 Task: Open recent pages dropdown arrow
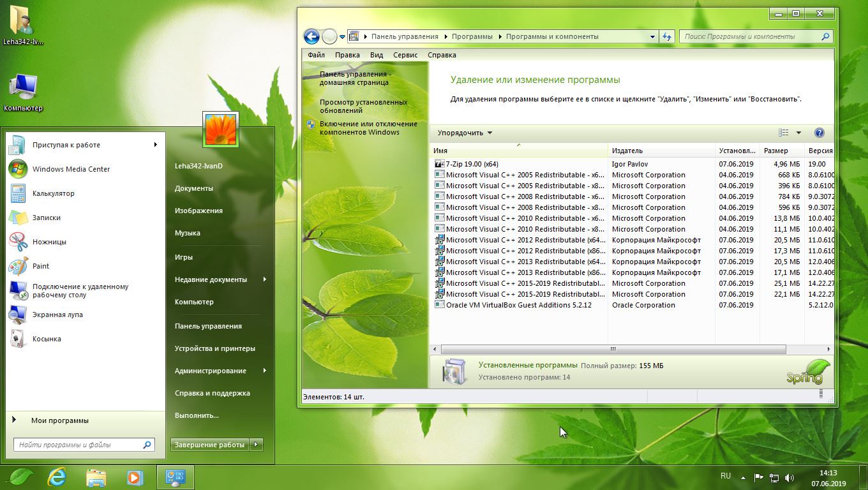[x=343, y=37]
